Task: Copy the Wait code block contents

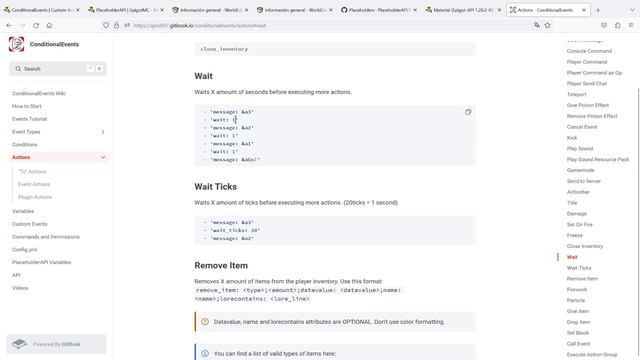Action: 468,112
